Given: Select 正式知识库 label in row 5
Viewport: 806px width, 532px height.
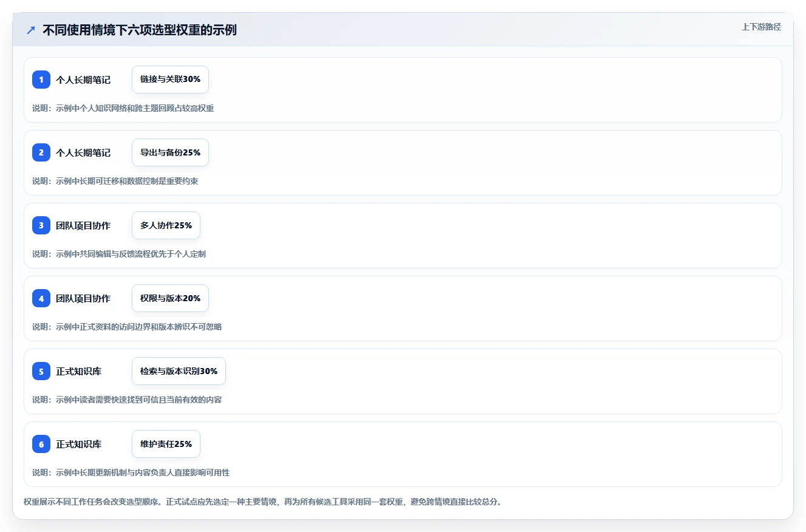Looking at the screenshot, I should pyautogui.click(x=79, y=371).
